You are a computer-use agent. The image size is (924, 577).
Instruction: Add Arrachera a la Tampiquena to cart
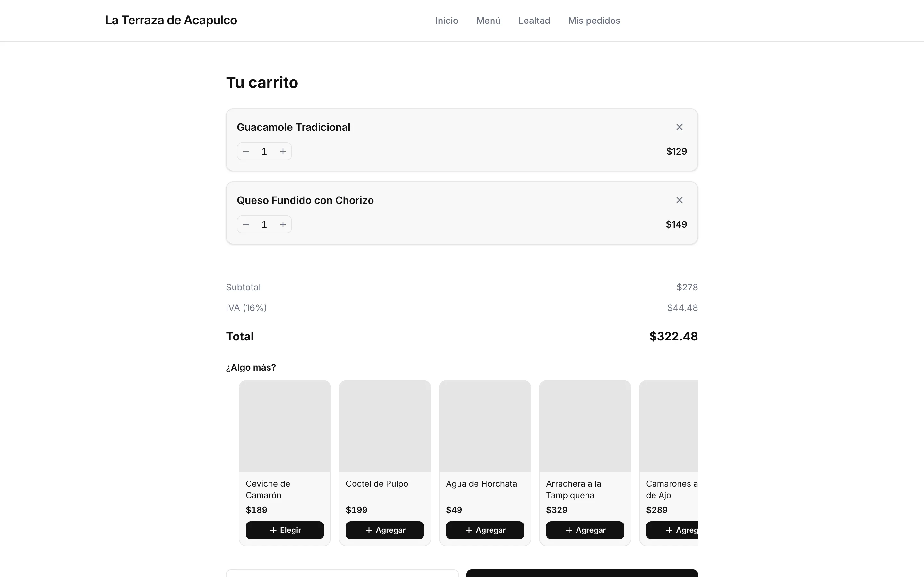585,530
